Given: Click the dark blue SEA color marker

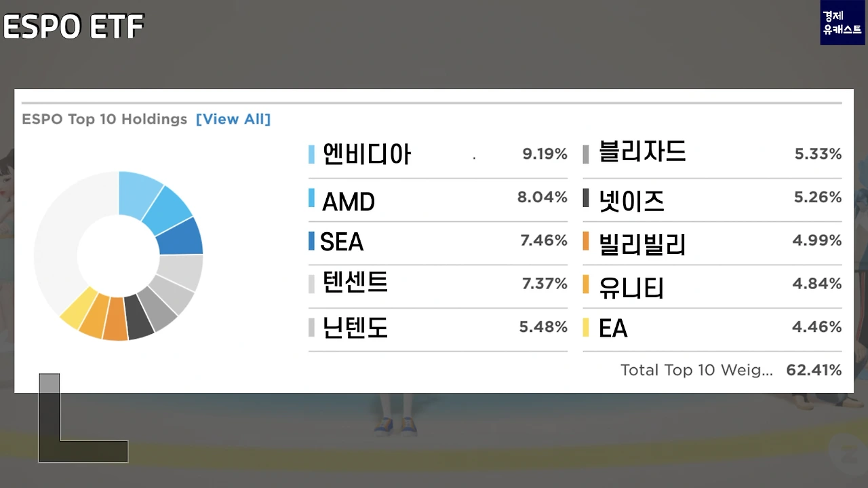Looking at the screenshot, I should tap(311, 241).
